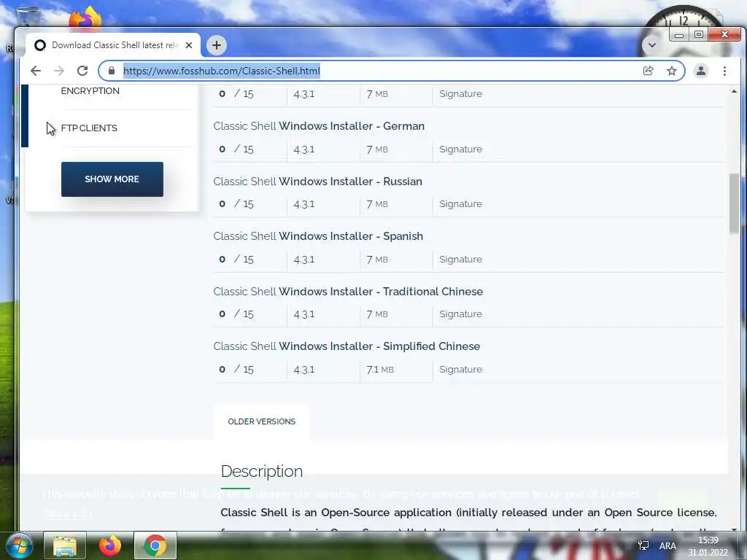The height and width of the screenshot is (560, 747).
Task: Download Classic Shell Windows Installer - Russian
Action: 318,182
